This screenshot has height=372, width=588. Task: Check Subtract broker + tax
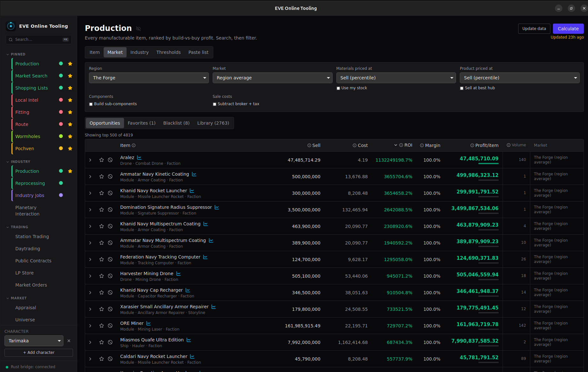tap(215, 104)
